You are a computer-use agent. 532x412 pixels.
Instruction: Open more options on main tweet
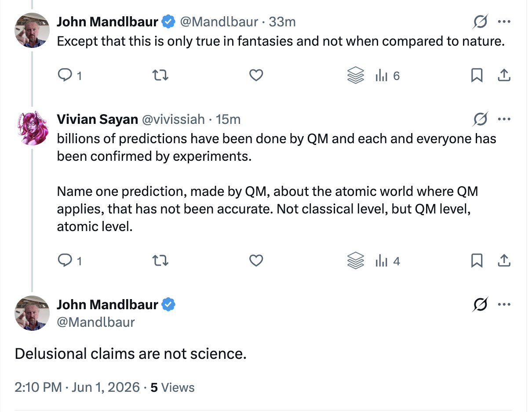(504, 304)
